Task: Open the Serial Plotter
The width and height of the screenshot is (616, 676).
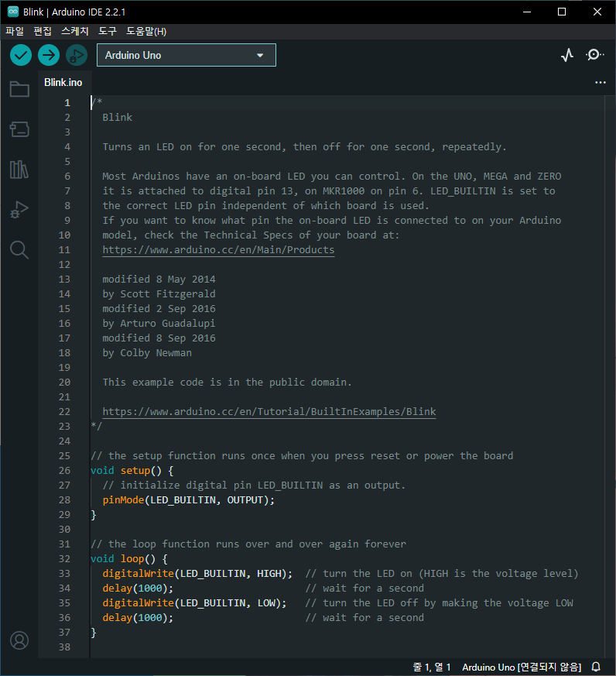Action: [x=567, y=55]
